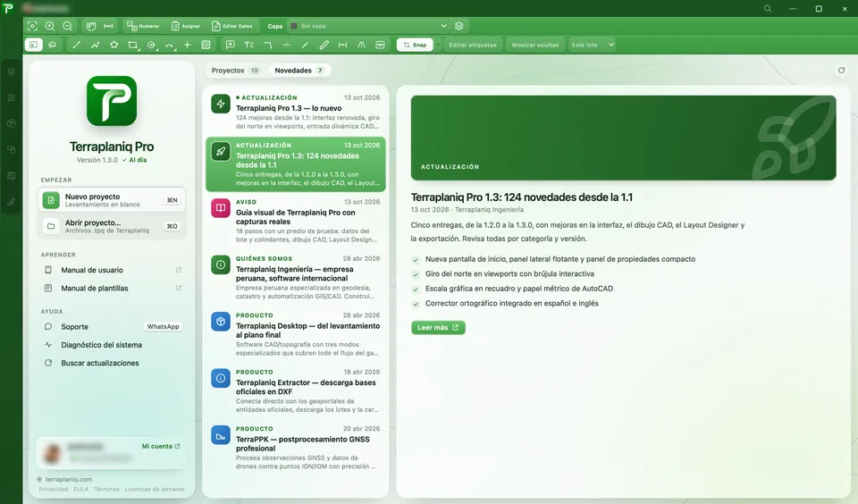Select the line drawing tool

tap(77, 45)
